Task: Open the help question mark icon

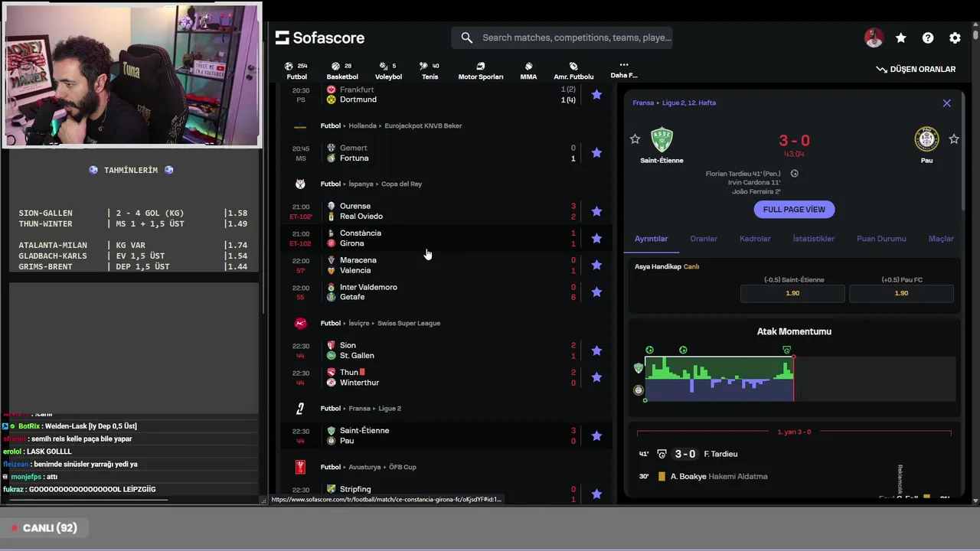Action: 928,37
